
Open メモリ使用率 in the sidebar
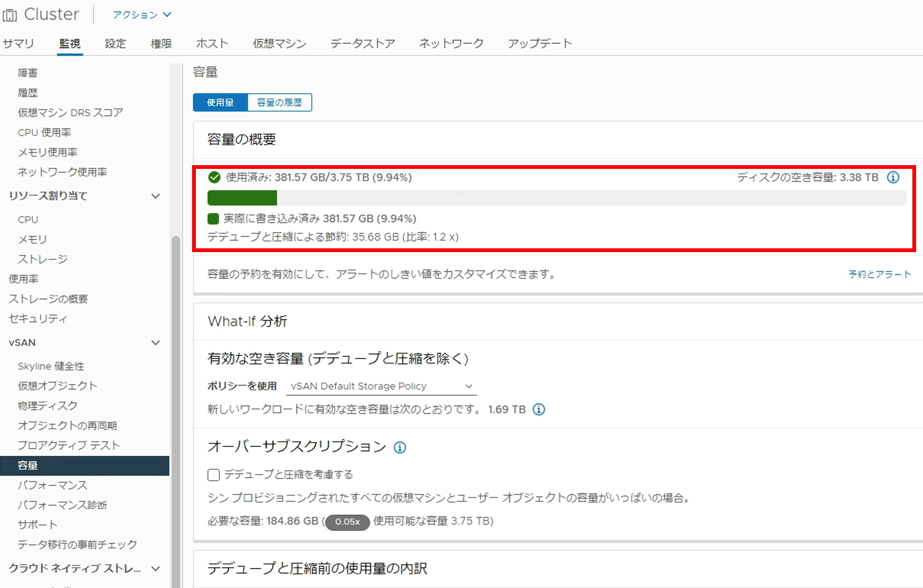click(x=48, y=153)
